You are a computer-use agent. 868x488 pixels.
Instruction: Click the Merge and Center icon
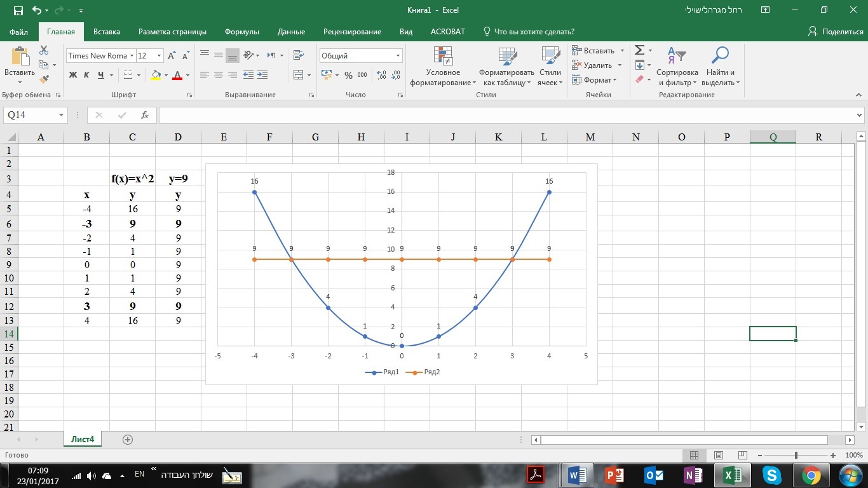click(x=299, y=75)
